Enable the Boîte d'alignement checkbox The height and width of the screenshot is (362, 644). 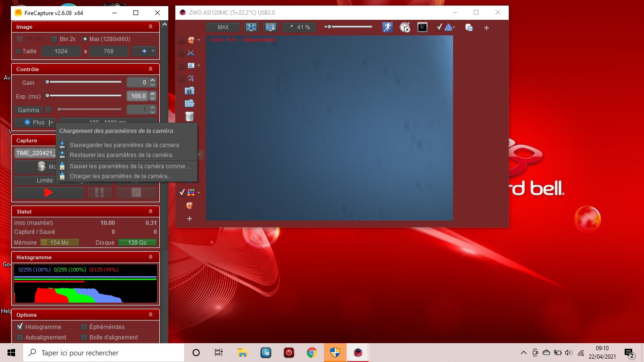[x=84, y=337]
